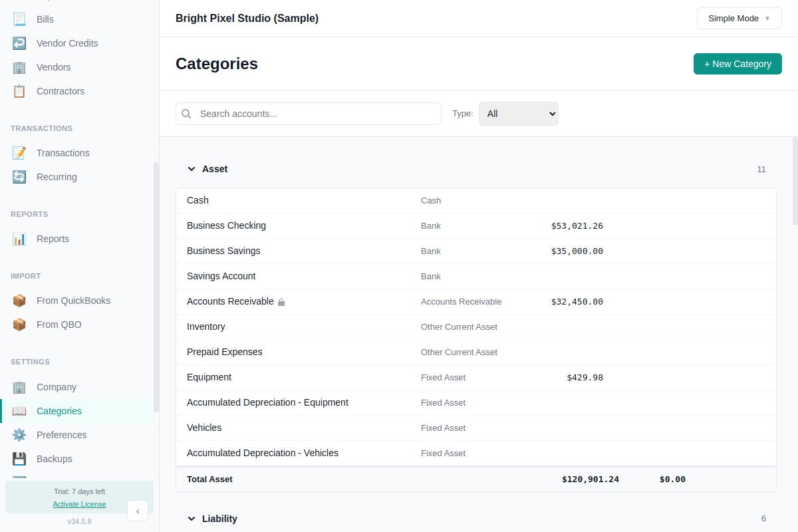
Task: Expand the Liability category section
Action: 192,519
